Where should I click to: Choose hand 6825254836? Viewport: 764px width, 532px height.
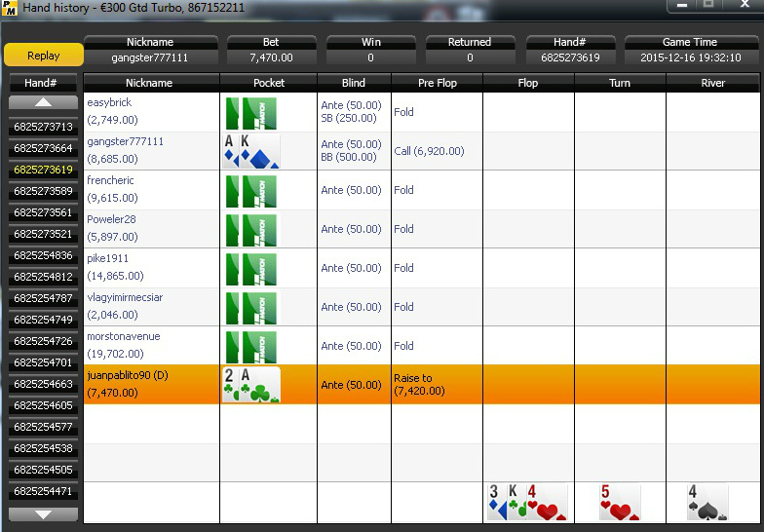(x=43, y=255)
